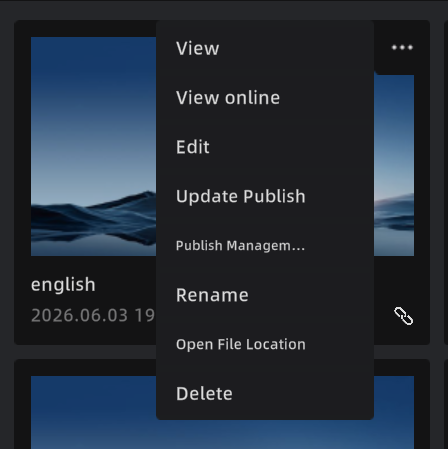Select Update Publish option
This screenshot has width=448, height=449.
click(265, 196)
